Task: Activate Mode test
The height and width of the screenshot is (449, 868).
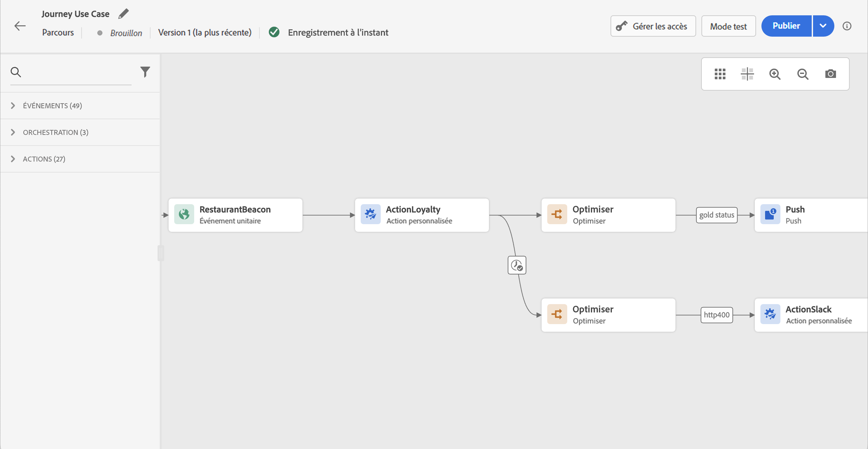Action: pos(728,26)
